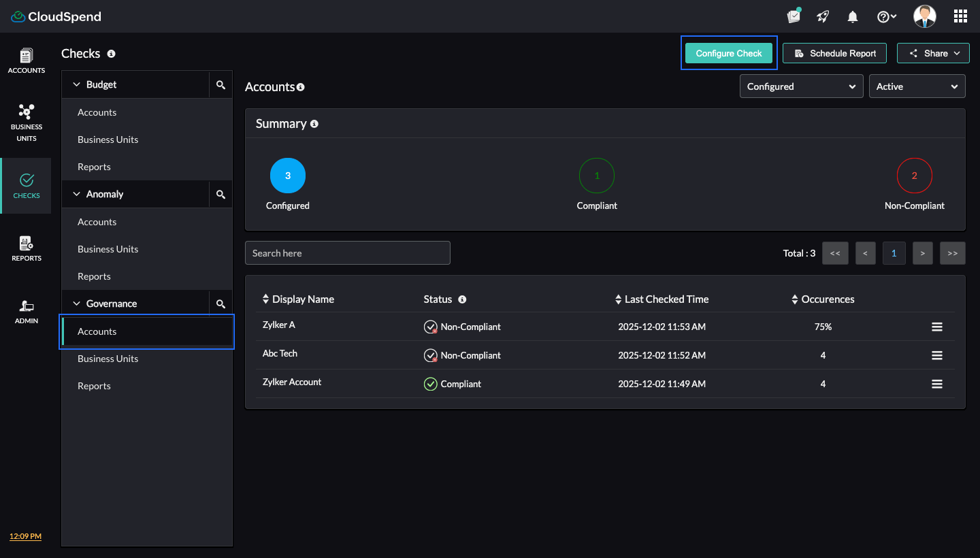This screenshot has width=980, height=558.
Task: Collapse the Governance section
Action: [x=77, y=303]
